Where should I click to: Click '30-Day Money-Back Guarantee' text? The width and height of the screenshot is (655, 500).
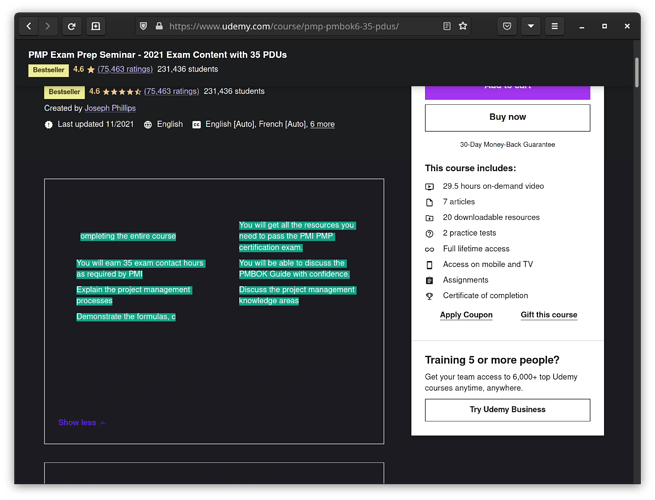click(508, 145)
